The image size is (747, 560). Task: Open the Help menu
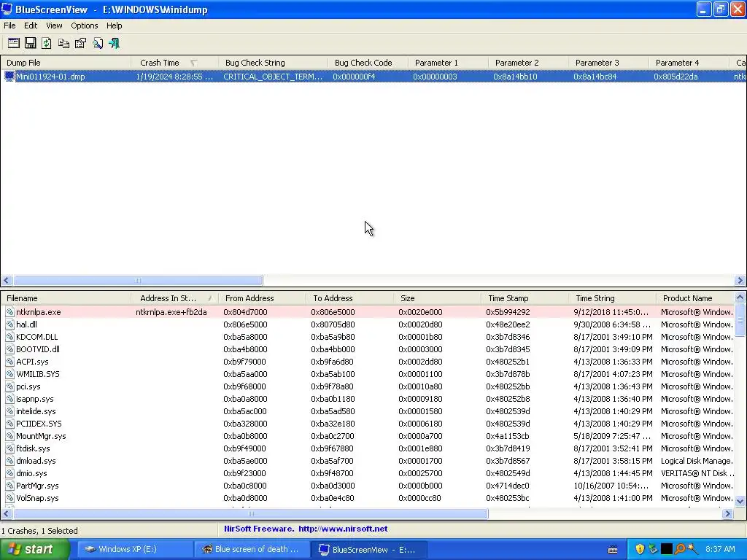coord(114,26)
